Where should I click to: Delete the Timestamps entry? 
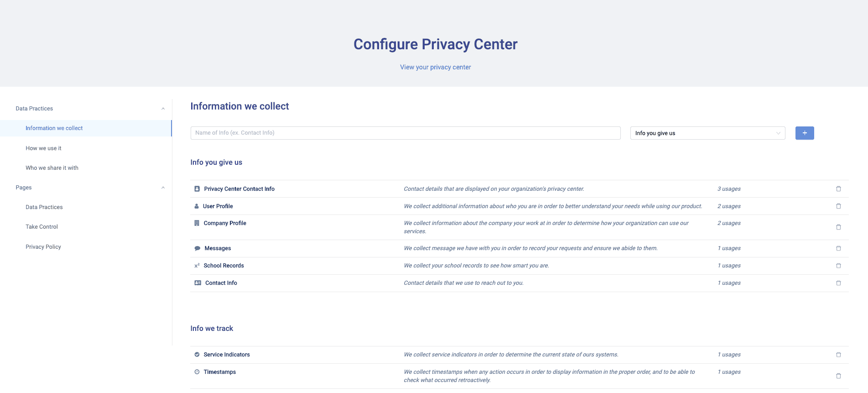[x=838, y=376]
